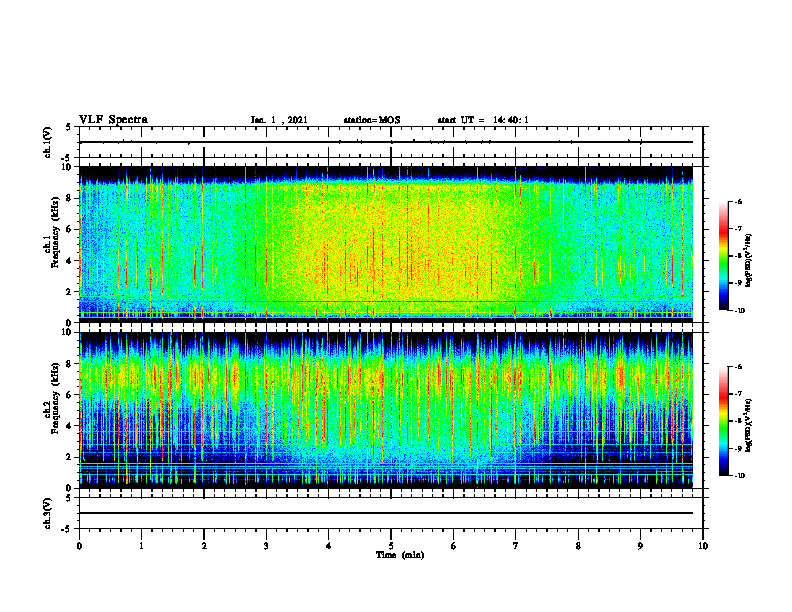792x612 pixels.
Task: Click the ch.1 "Frequency (kHz)" axis label
Action: tap(55, 233)
